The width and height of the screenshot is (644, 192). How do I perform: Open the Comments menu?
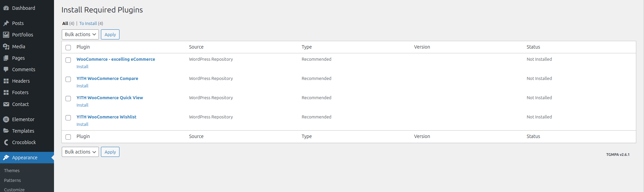pos(27,70)
